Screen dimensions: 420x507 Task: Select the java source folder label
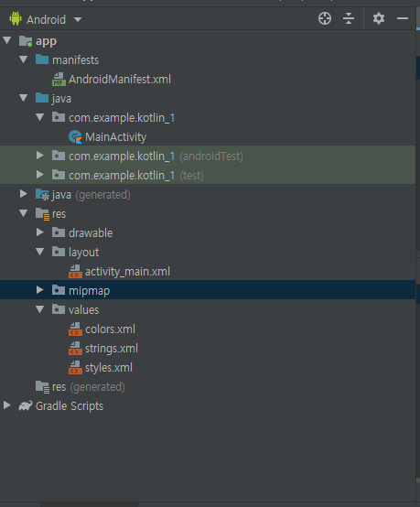(61, 99)
